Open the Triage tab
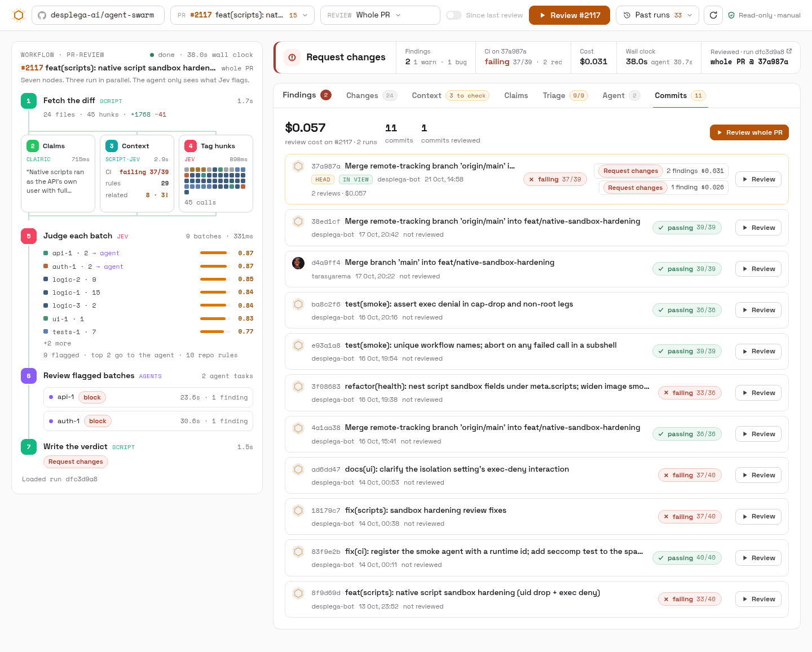Viewport: 812px width, 652px height. pyautogui.click(x=565, y=96)
